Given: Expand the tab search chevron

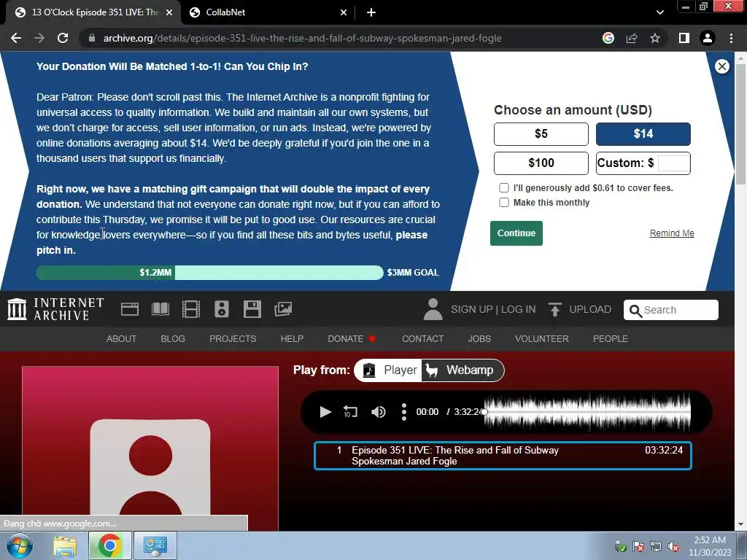Looking at the screenshot, I should (x=659, y=12).
